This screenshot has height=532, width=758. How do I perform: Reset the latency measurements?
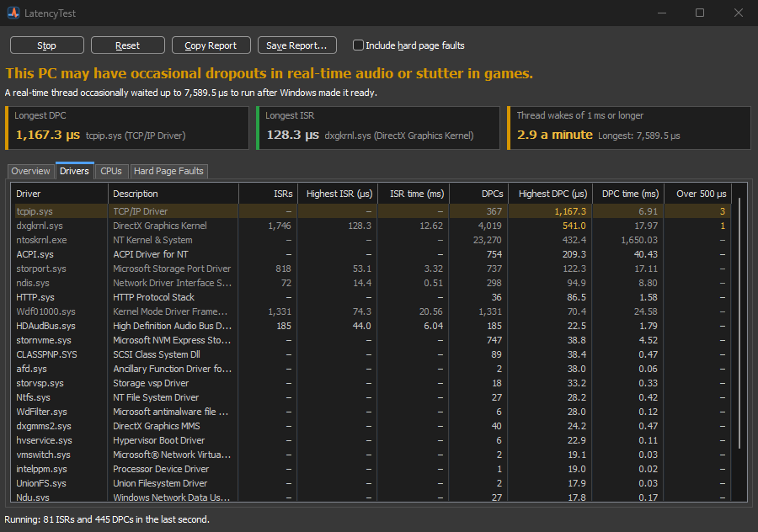(x=128, y=45)
